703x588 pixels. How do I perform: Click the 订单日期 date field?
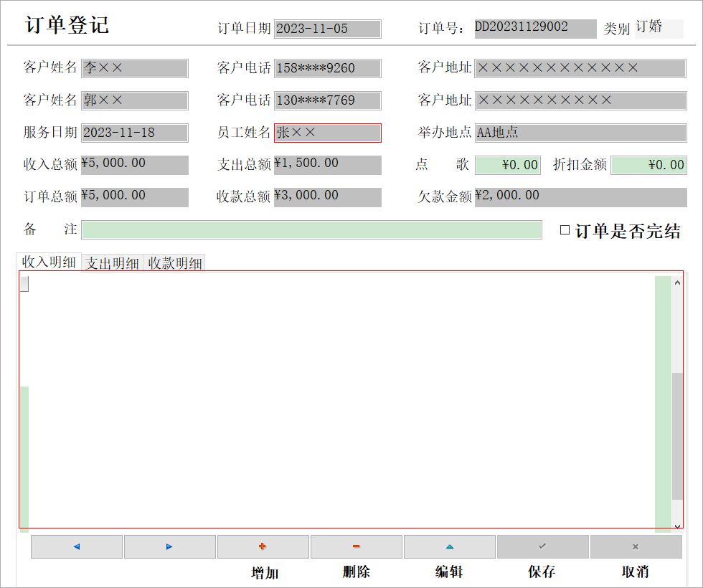coord(328,29)
